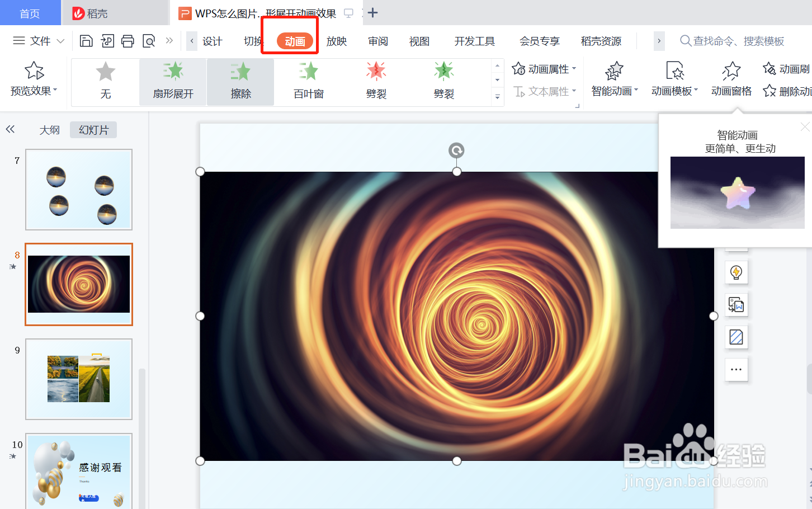Screen dimensions: 812x509
Task: Open animation group dialog launcher corner
Action: 577,105
